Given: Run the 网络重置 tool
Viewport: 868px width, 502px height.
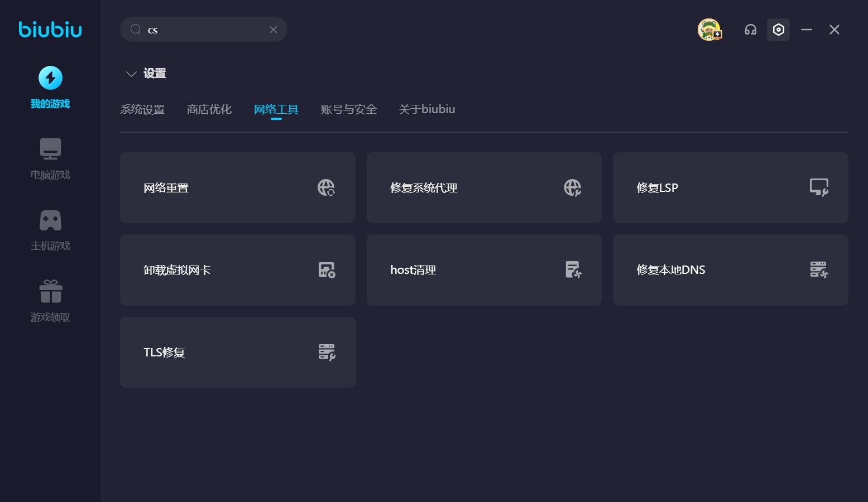Looking at the screenshot, I should tap(237, 187).
